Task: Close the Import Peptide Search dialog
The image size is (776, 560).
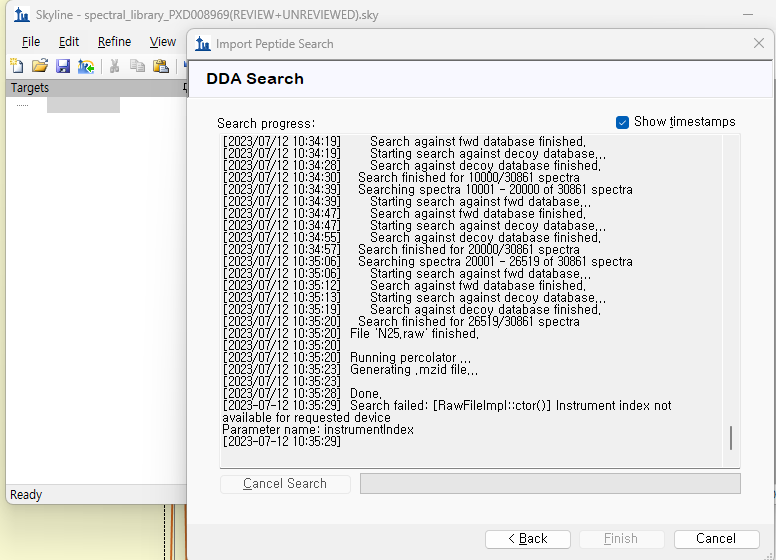Action: pos(758,43)
